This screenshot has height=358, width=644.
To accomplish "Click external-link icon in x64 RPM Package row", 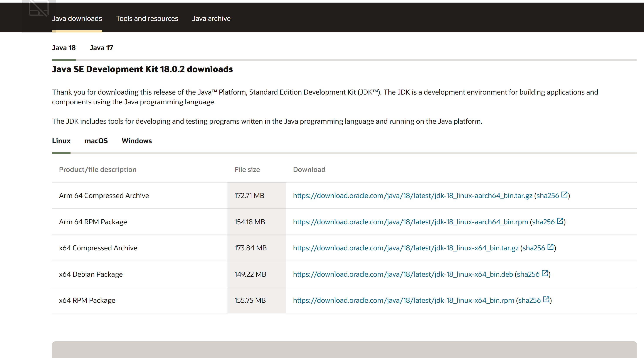I will pos(546,299).
